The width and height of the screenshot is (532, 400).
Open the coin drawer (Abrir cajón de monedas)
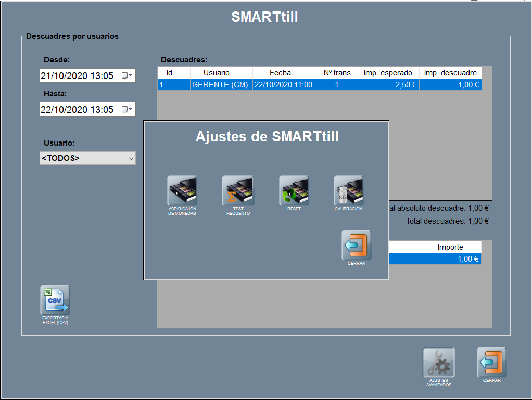pos(182,190)
